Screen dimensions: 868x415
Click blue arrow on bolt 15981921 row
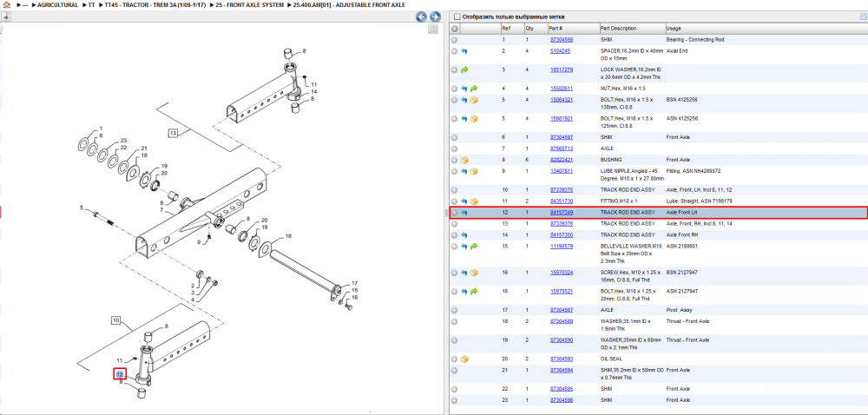click(464, 119)
